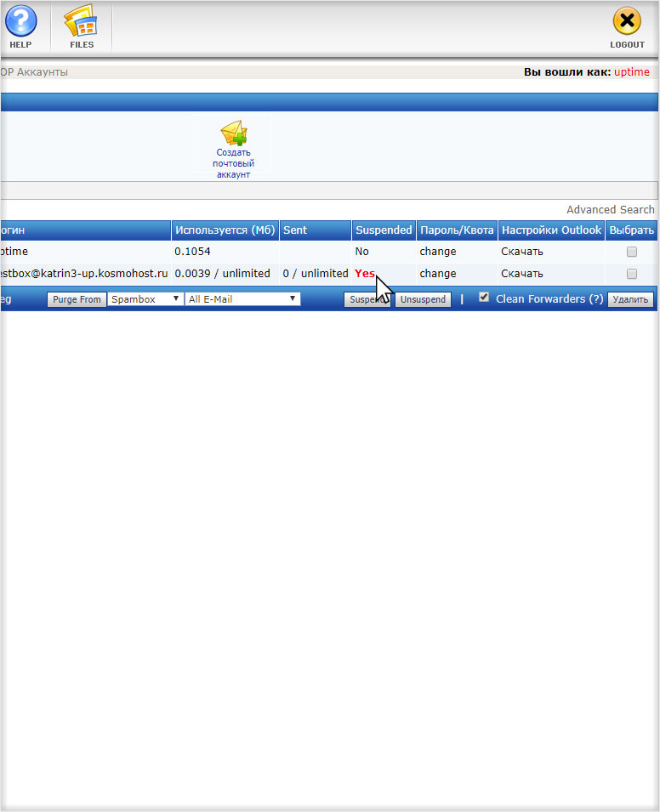Click the 0 / unlimited sent value

point(316,274)
